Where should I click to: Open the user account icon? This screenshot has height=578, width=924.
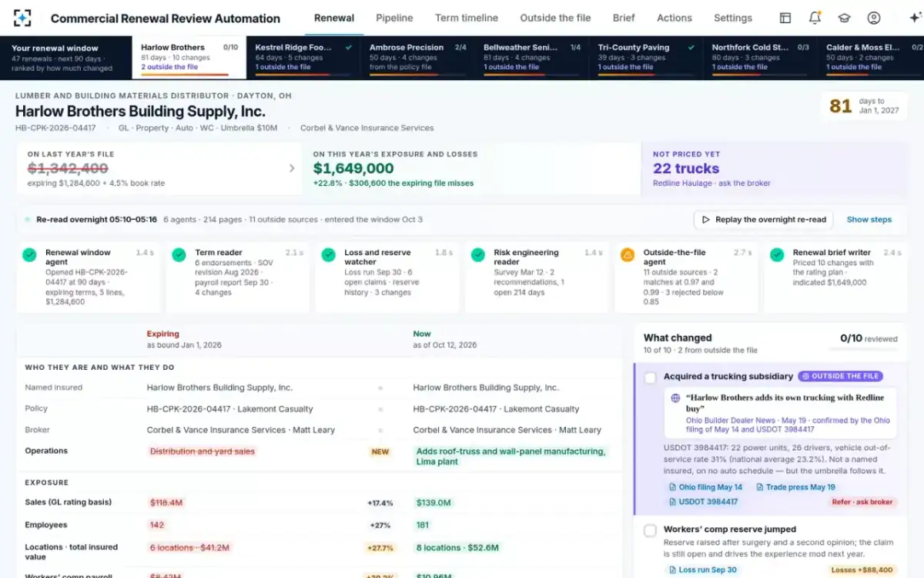click(x=874, y=18)
